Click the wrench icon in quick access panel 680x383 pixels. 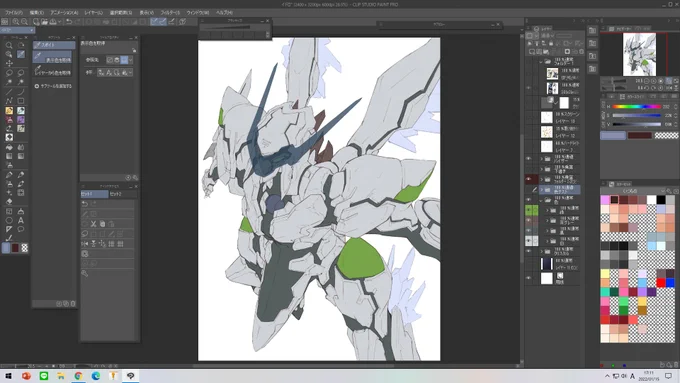coord(85,273)
